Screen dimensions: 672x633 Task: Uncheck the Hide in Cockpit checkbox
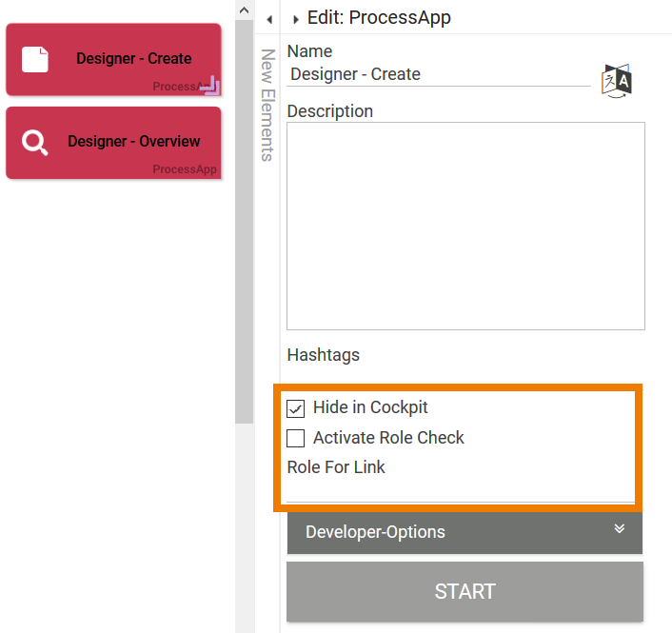point(296,408)
